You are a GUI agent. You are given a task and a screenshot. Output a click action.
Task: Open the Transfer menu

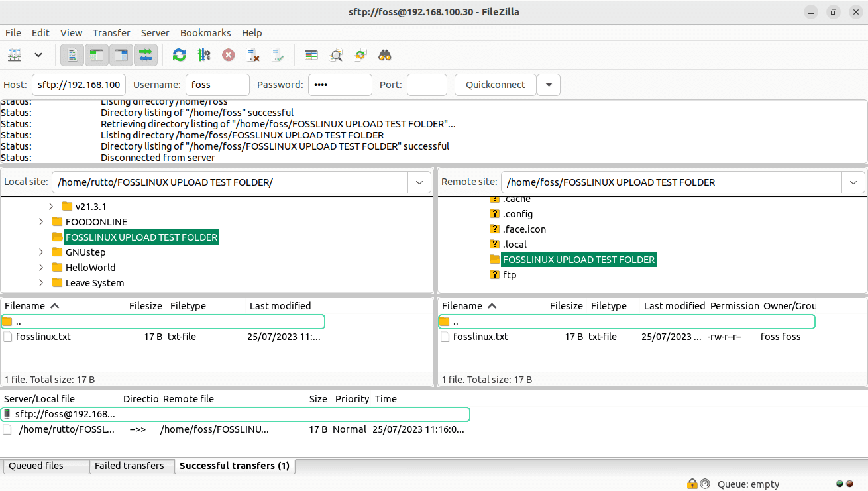pyautogui.click(x=111, y=32)
